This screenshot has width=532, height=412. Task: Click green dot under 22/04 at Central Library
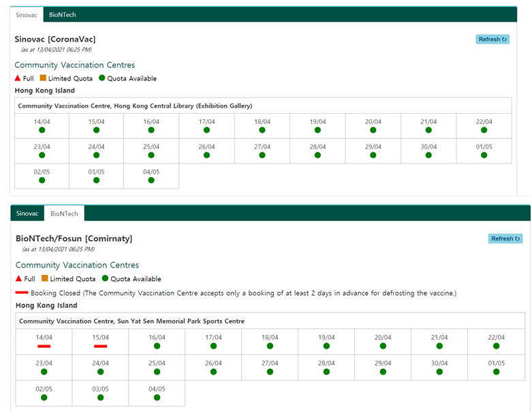[x=484, y=130]
